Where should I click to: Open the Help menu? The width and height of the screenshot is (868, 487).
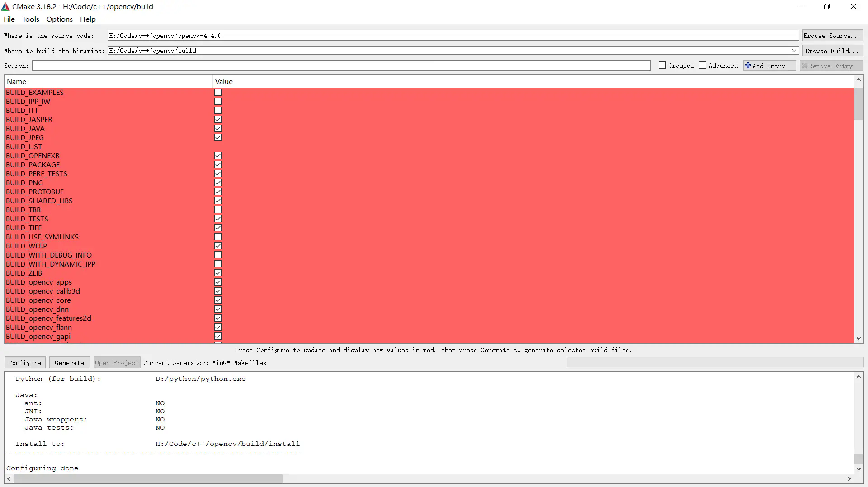(x=88, y=19)
